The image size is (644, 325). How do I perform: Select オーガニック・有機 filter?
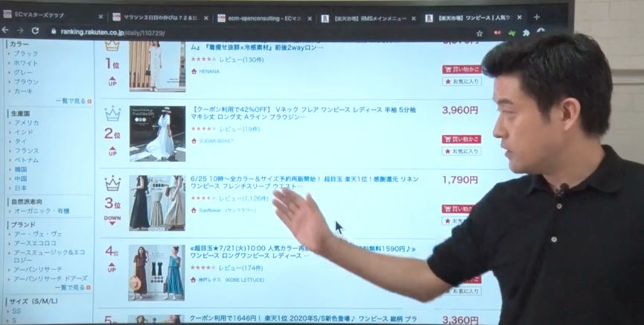[42, 211]
